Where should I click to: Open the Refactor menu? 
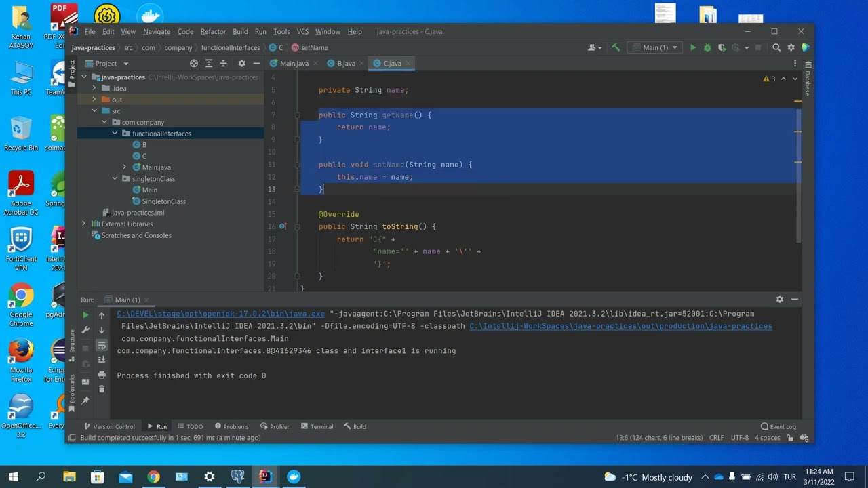213,31
